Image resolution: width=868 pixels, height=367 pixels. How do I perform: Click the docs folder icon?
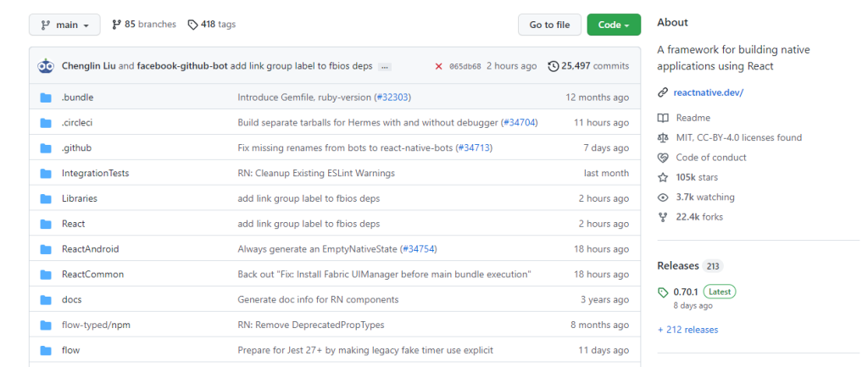point(46,300)
